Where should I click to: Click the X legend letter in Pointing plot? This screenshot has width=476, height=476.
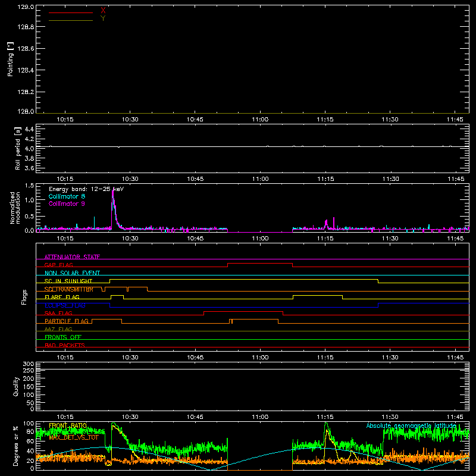(x=103, y=11)
